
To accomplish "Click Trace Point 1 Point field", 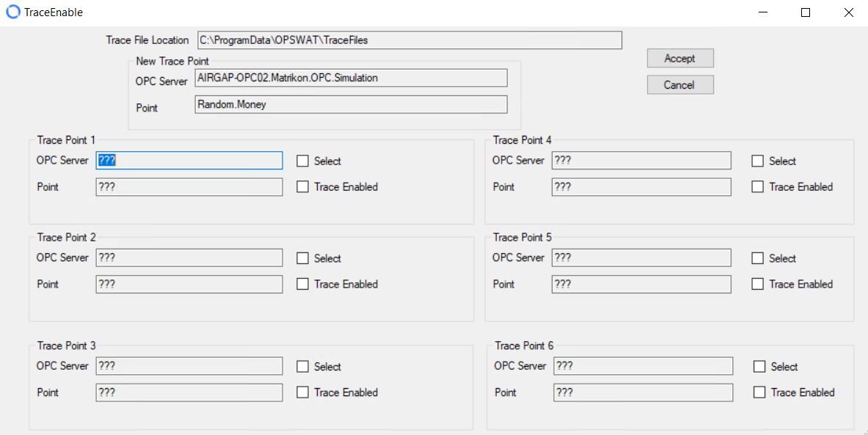I will [x=189, y=187].
